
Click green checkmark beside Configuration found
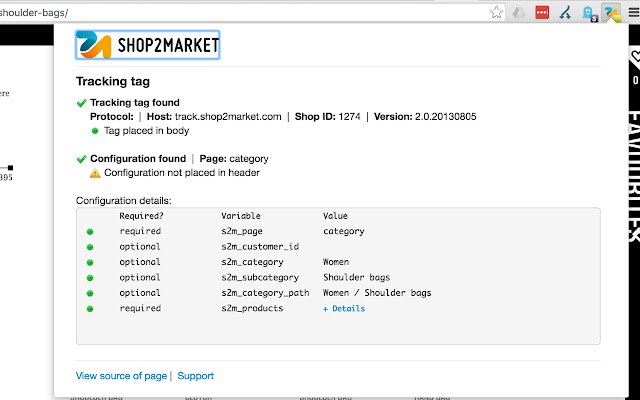82,159
